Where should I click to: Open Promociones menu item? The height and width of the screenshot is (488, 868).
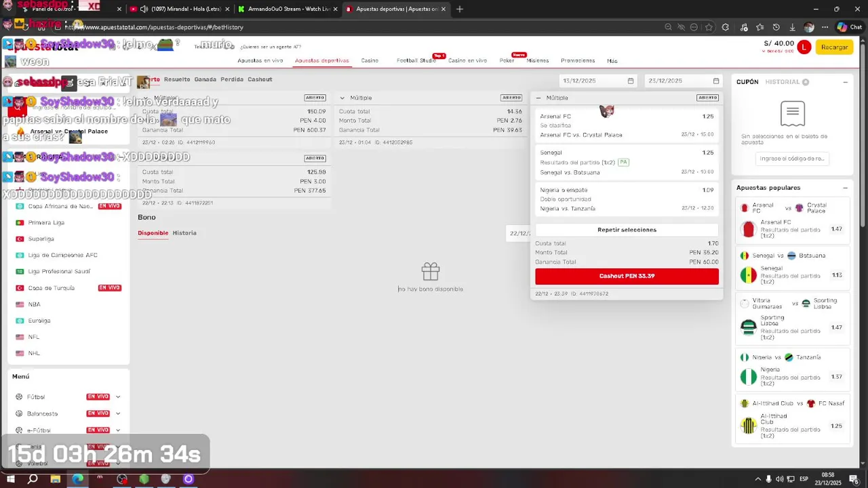[x=578, y=60]
